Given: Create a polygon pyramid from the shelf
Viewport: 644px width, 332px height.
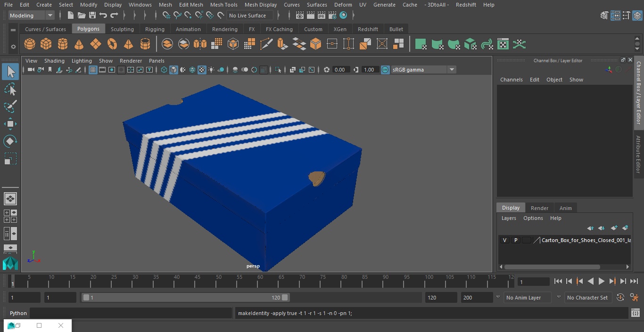Looking at the screenshot, I should pos(128,44).
